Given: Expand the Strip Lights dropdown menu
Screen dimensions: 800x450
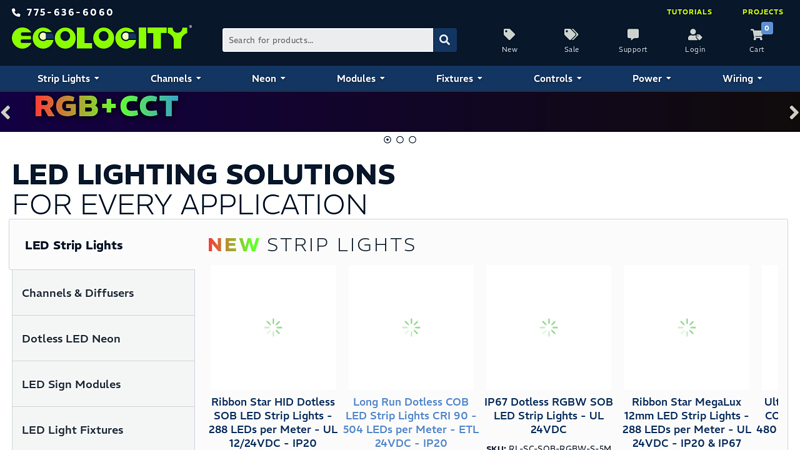Looking at the screenshot, I should 69,79.
